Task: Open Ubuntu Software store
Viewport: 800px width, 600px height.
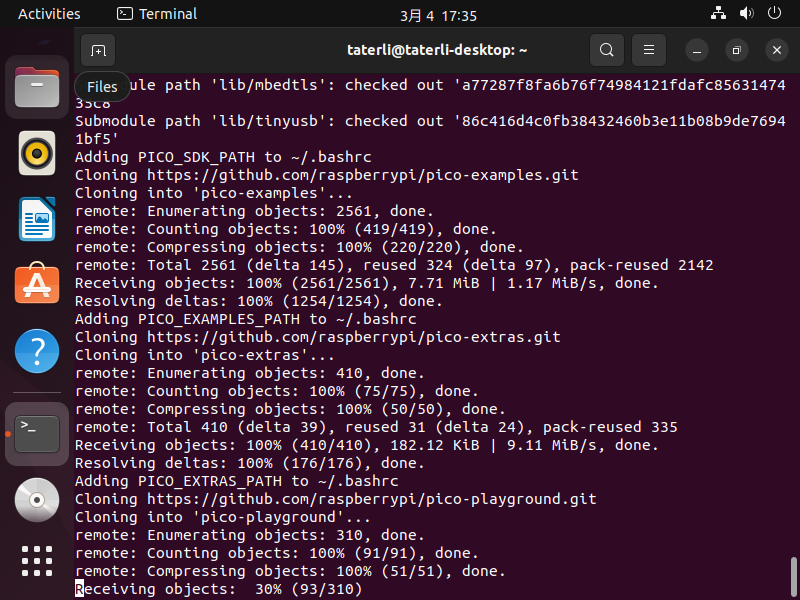Action: [x=37, y=285]
